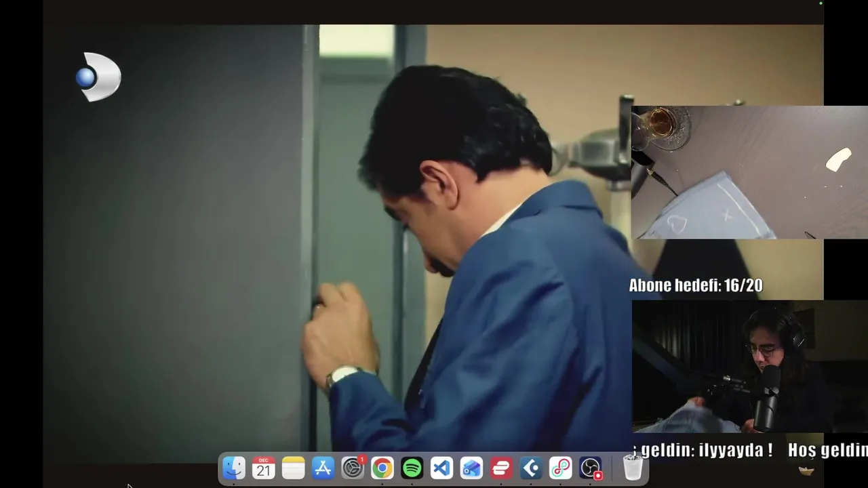Open the dark blue Cubase-style dock icon
Image resolution: width=868 pixels, height=488 pixels.
pyautogui.click(x=531, y=468)
